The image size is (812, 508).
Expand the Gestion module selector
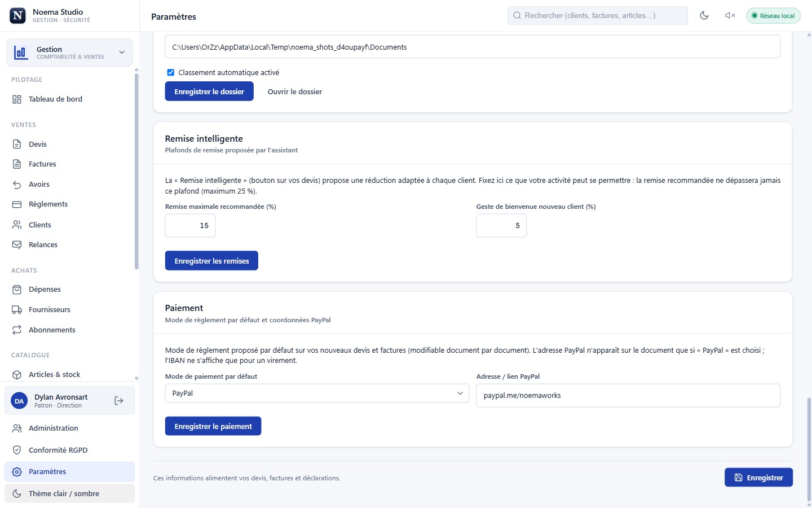point(69,52)
